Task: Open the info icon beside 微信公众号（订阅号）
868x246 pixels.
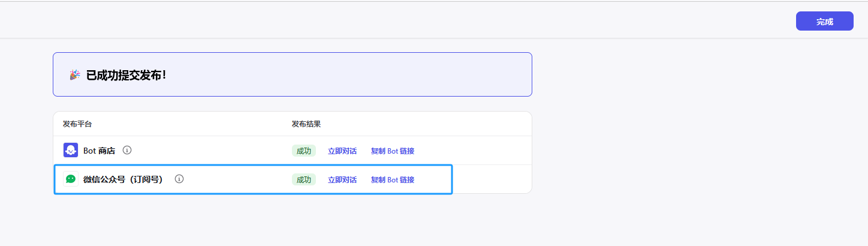Action: (179, 179)
